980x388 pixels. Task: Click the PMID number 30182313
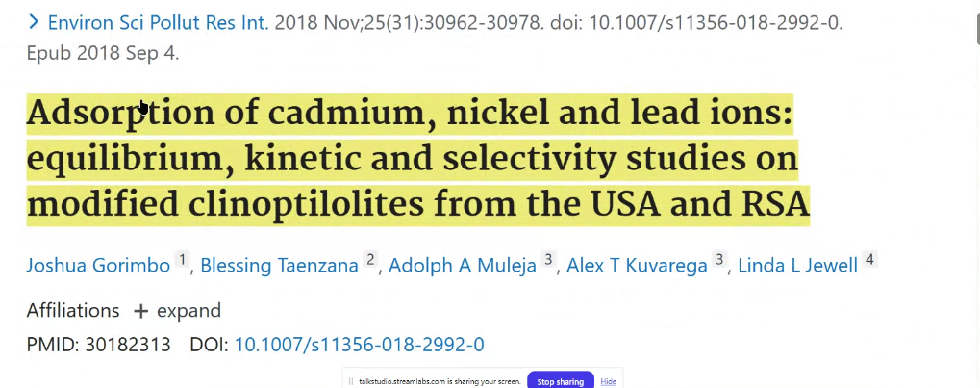128,345
